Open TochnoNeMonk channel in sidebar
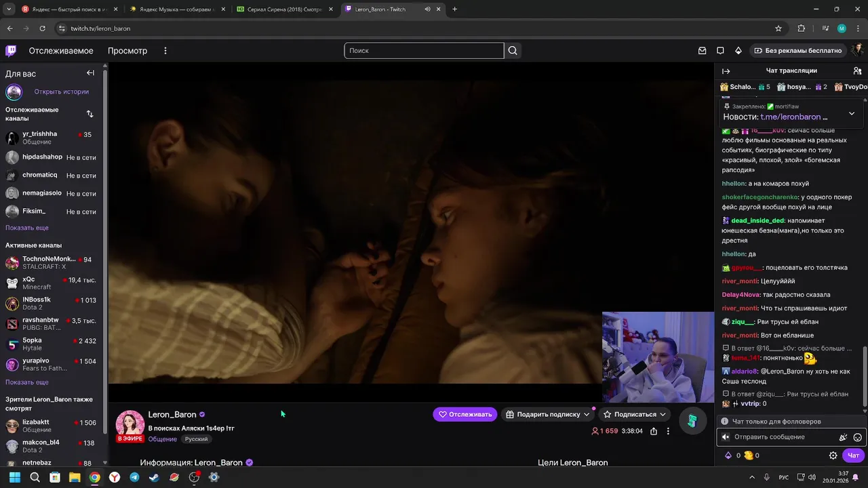 coord(52,262)
